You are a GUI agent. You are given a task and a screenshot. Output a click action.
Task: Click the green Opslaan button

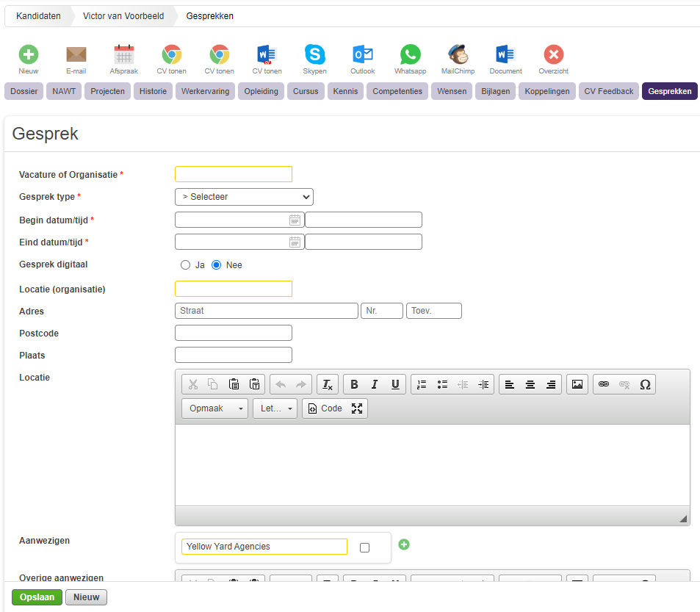click(37, 597)
